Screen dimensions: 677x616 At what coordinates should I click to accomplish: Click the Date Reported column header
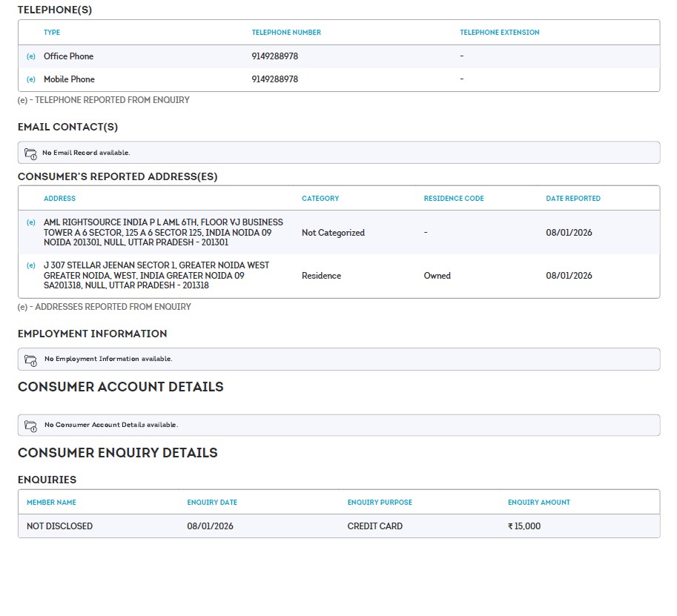click(573, 199)
